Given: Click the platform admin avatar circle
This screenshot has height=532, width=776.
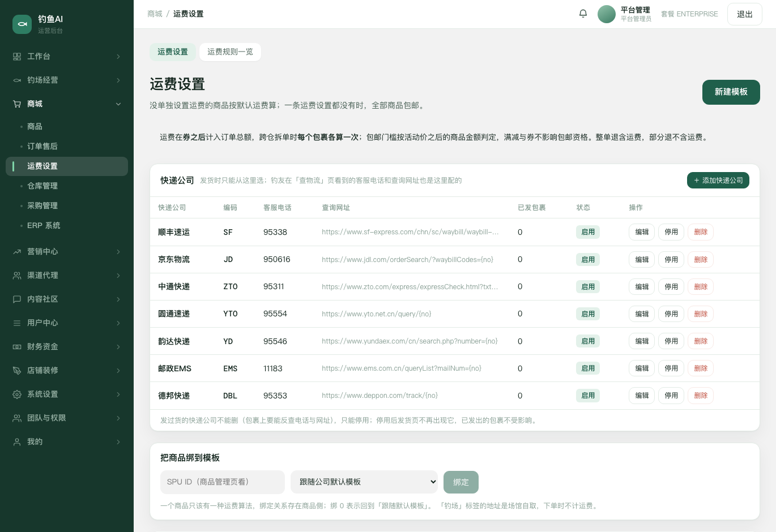Looking at the screenshot, I should (x=607, y=14).
